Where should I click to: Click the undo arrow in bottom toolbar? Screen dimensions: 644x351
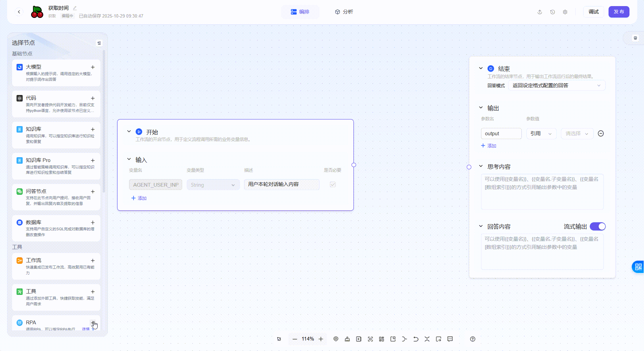click(416, 339)
